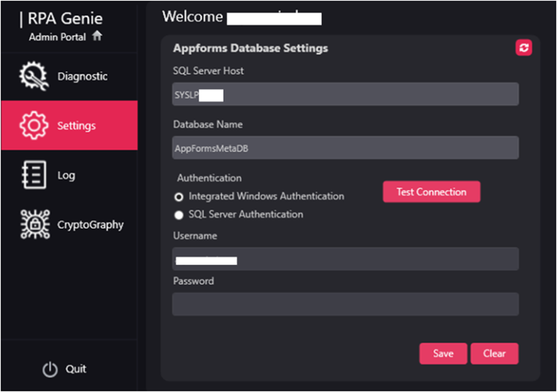Open the CryptoGraphy lock icon
557x392 pixels.
(35, 224)
